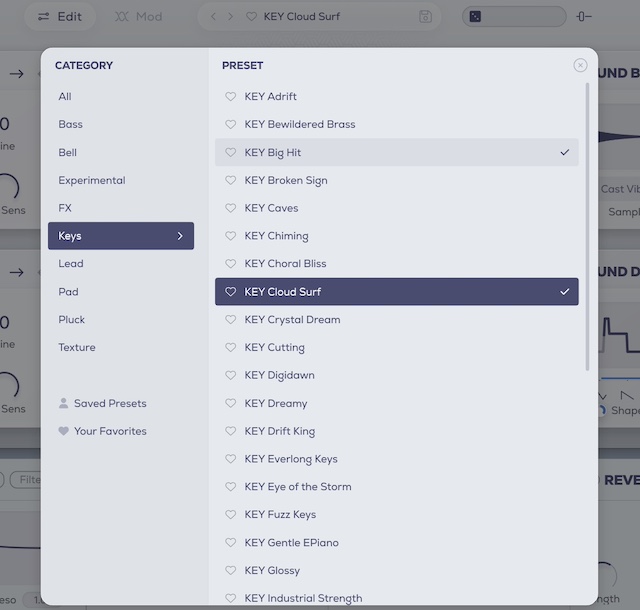Load the KEY Eye of the Storm preset

click(x=297, y=487)
